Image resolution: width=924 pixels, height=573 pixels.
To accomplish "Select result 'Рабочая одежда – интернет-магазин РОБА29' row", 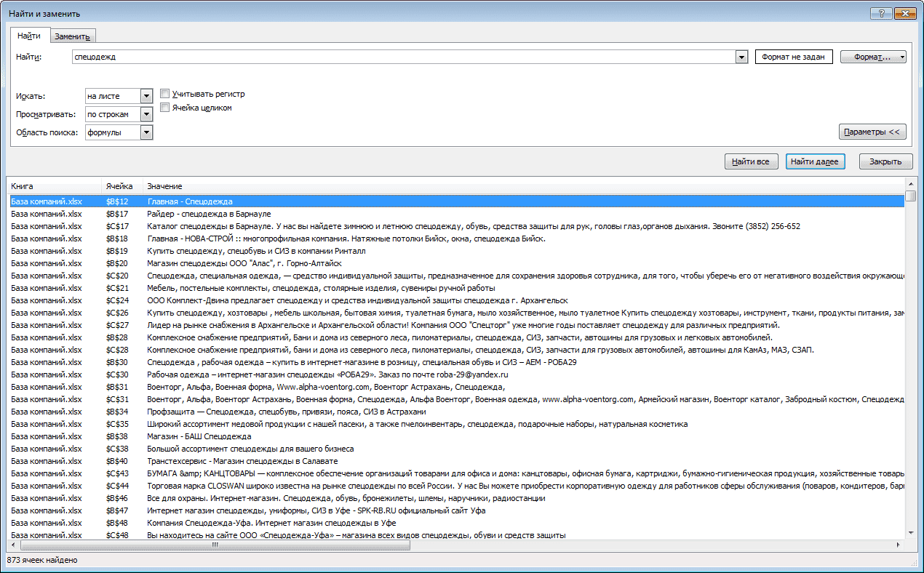I will [x=456, y=374].
